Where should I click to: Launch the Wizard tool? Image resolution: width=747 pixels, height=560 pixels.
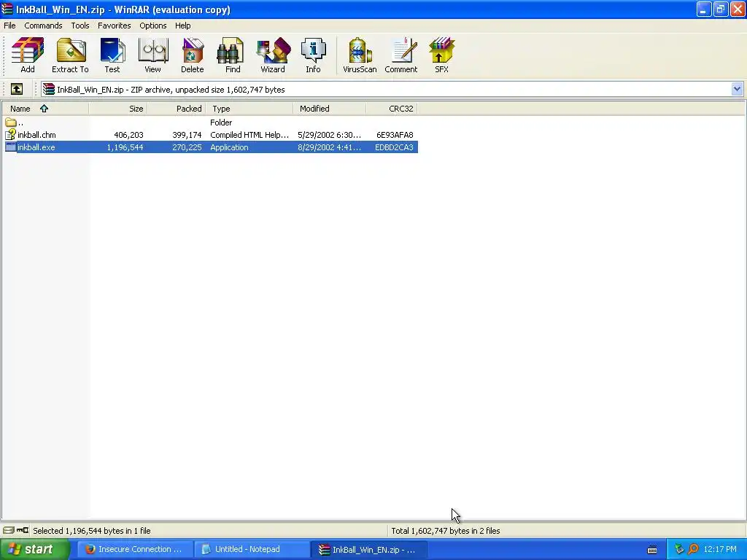273,55
